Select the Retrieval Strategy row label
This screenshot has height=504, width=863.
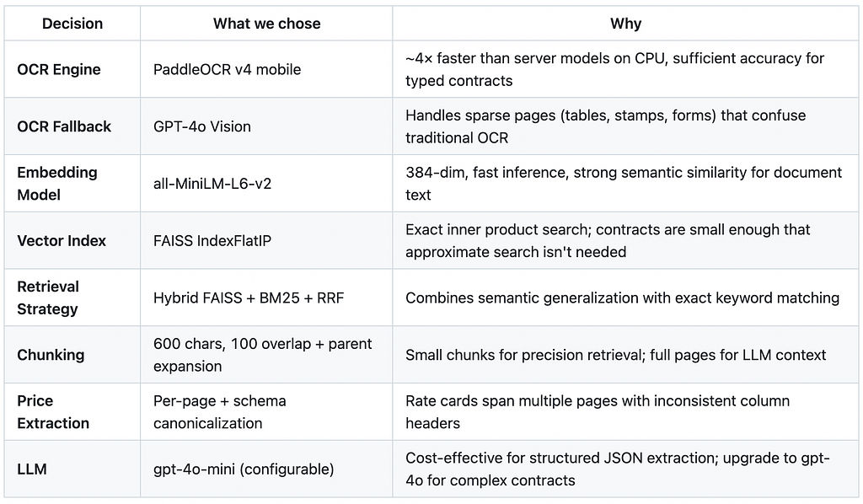48,298
